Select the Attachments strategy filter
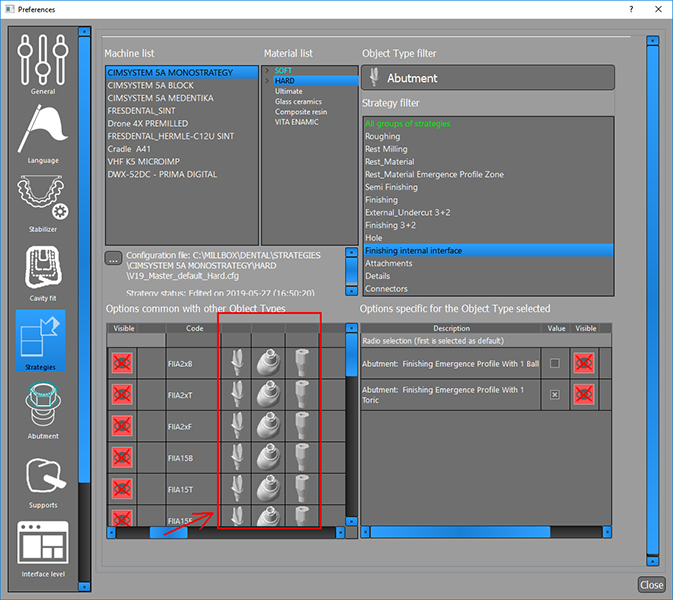The width and height of the screenshot is (673, 600). 488,263
